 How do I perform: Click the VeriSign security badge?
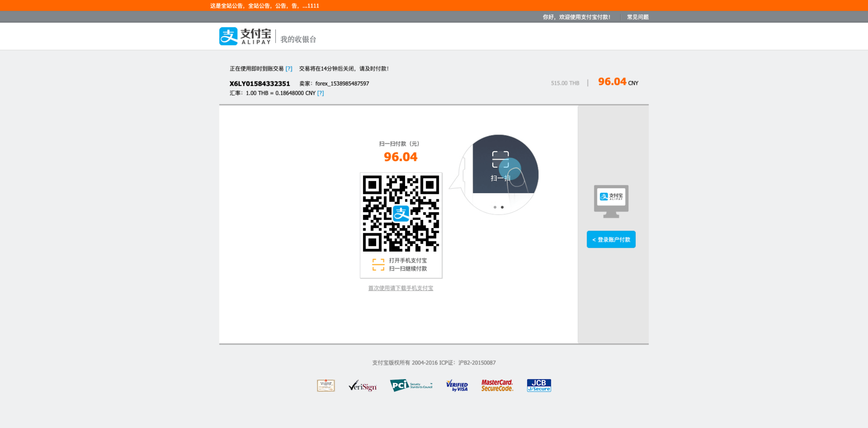(x=362, y=386)
